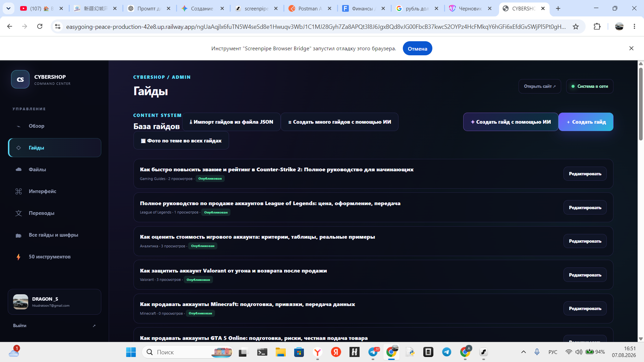Open the Обзор section icon in sidebar

pos(18,126)
